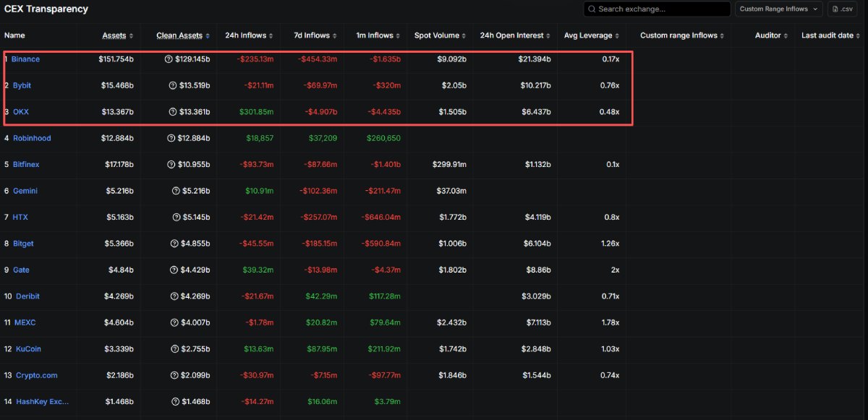Viewport: 868px width, 420px height.
Task: Open the KuCoin exchange link
Action: point(28,349)
